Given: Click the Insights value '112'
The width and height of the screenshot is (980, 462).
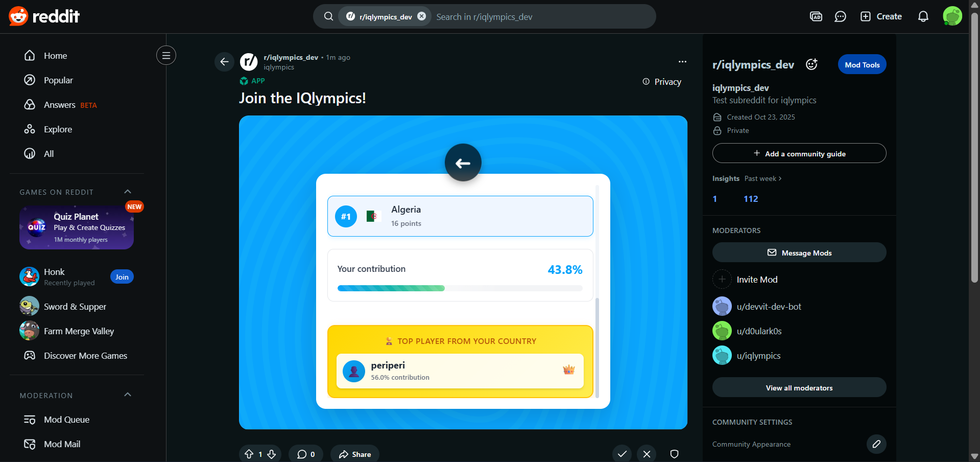Looking at the screenshot, I should coord(751,199).
